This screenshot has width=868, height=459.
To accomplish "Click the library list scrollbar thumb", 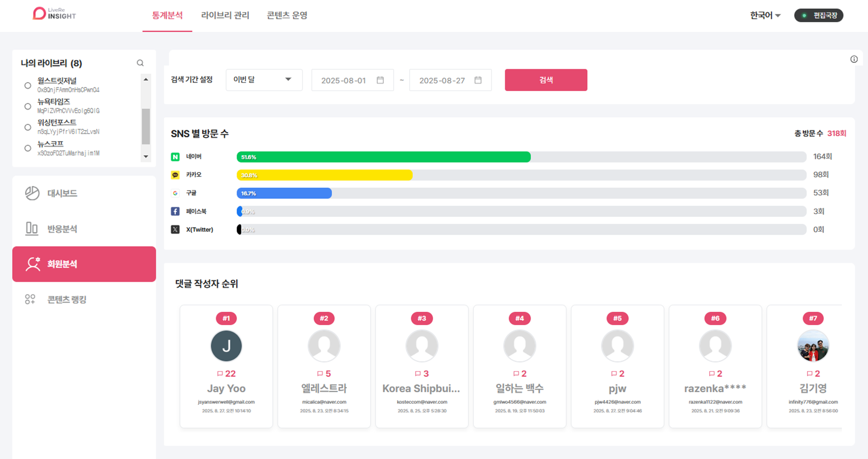I will 146,126.
